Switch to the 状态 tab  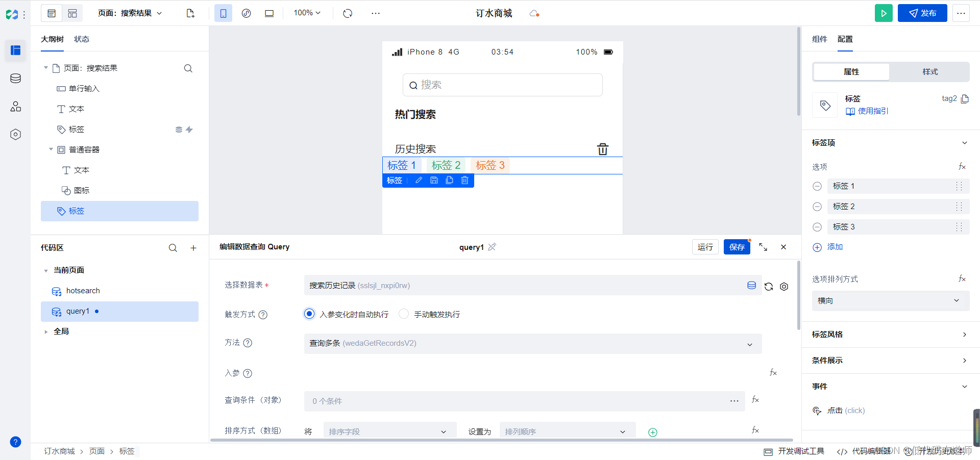[x=82, y=39]
